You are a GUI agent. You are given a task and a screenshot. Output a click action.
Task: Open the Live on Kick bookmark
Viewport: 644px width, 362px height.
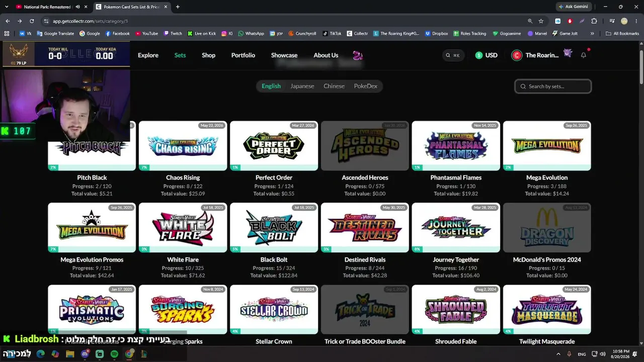(x=202, y=34)
